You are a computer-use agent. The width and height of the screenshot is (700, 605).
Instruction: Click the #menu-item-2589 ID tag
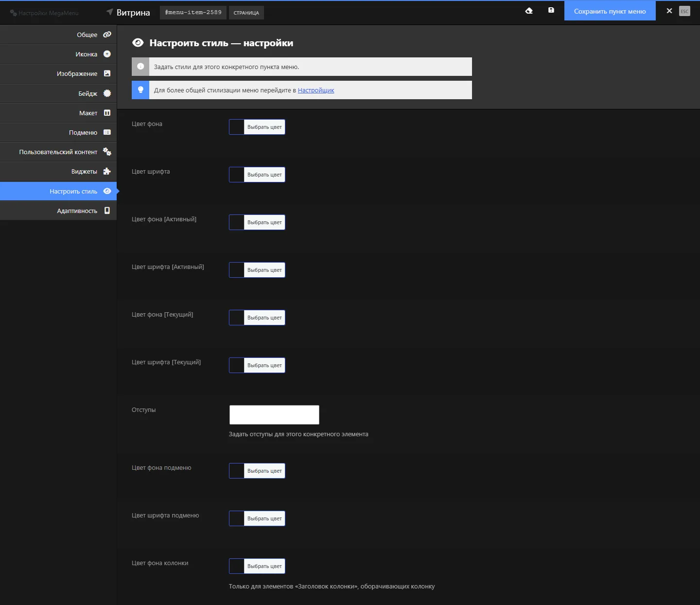coord(193,12)
